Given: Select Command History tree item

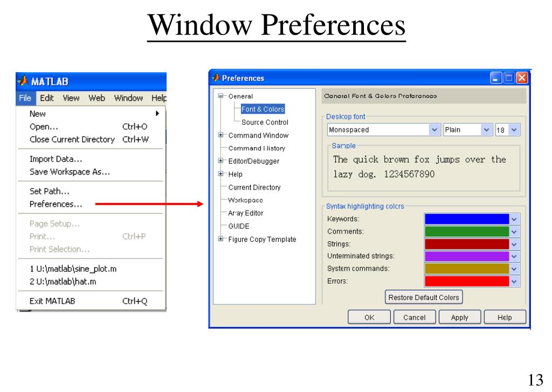Looking at the screenshot, I should pyautogui.click(x=257, y=149).
